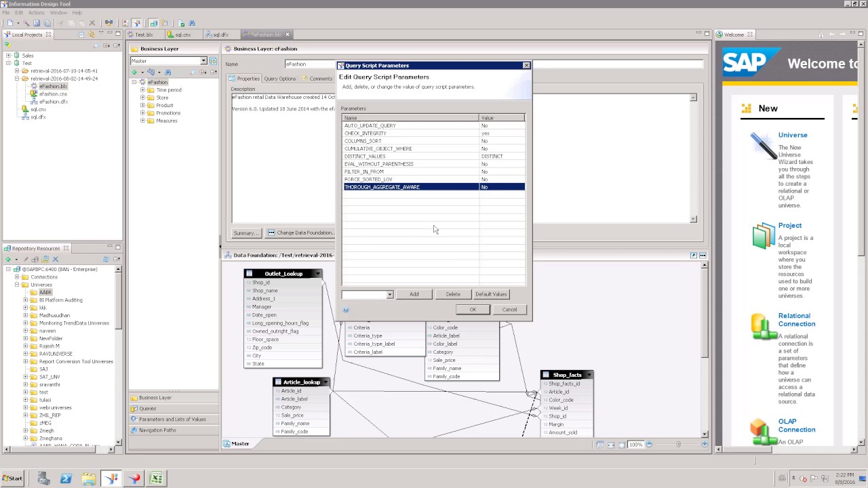Click the green plus icon in Repository Resources toolbar
This screenshot has height=488, width=868.
(8, 259)
